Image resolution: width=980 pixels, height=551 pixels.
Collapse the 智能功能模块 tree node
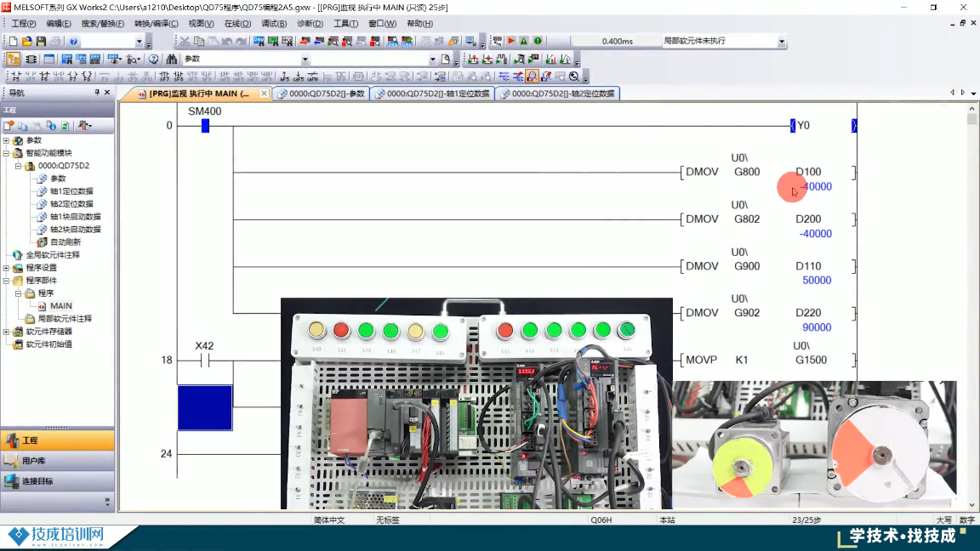point(6,153)
